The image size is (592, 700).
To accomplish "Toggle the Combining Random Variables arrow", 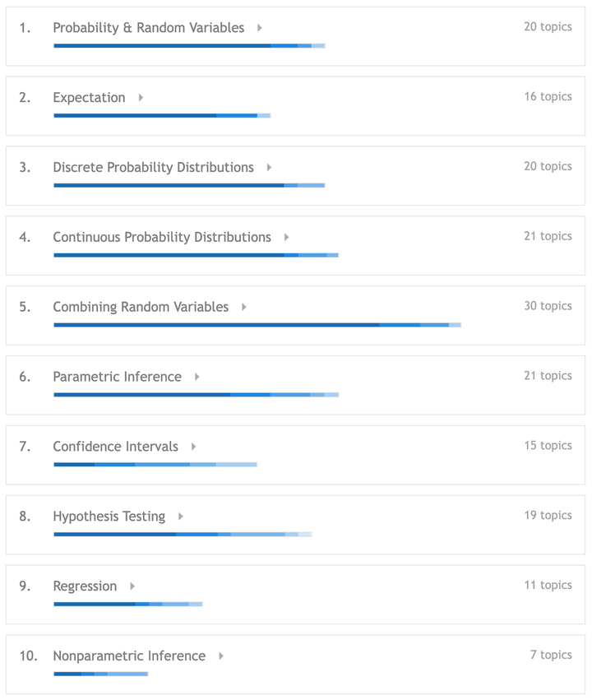I will [x=244, y=308].
